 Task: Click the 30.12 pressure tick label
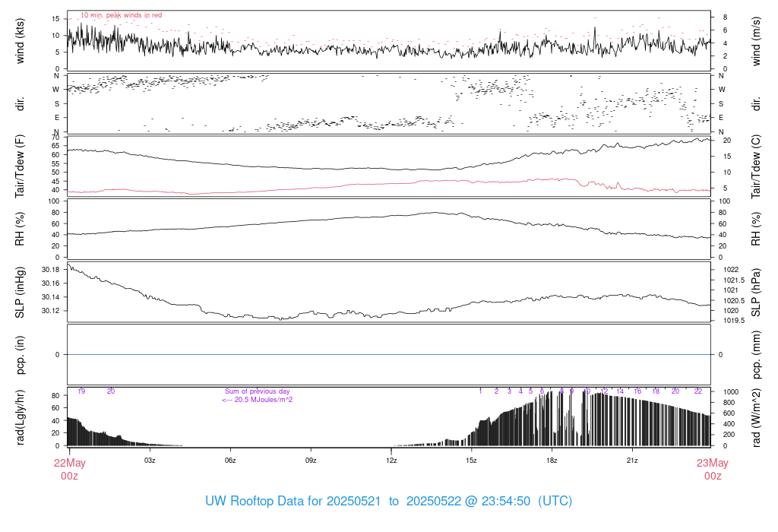50,311
